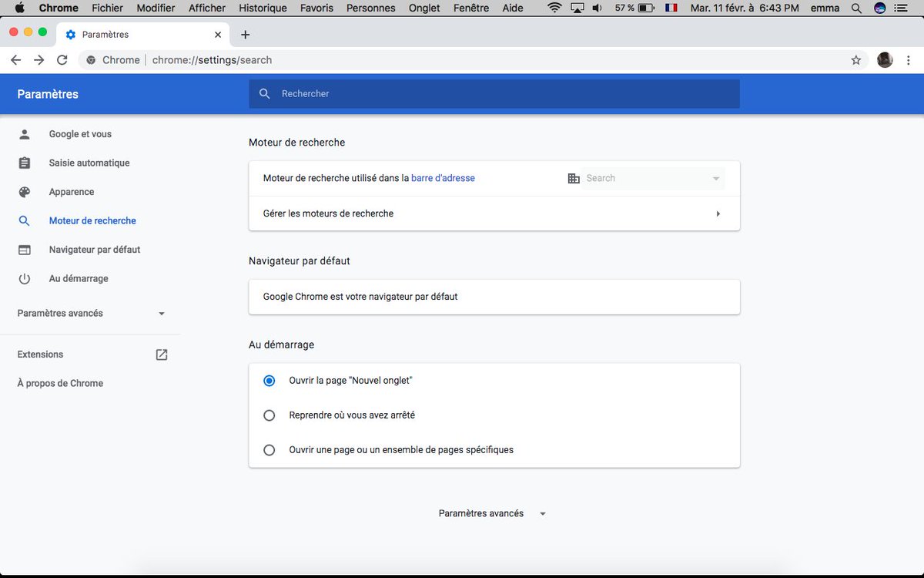Open Spotlight search in menu bar
924x578 pixels.
(x=858, y=8)
